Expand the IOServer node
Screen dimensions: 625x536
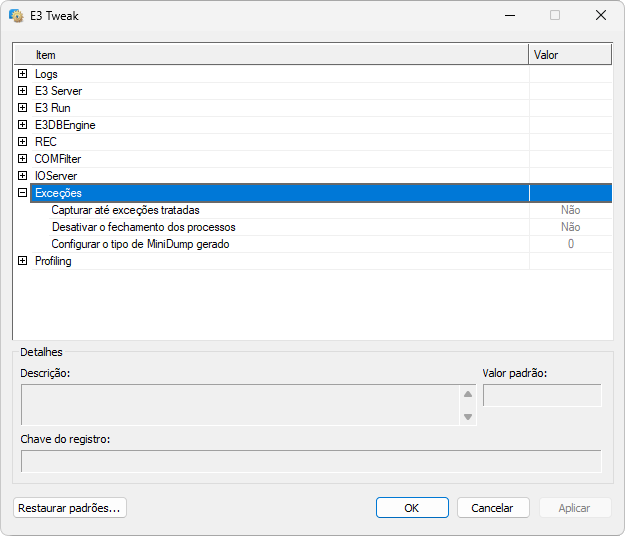coord(22,176)
